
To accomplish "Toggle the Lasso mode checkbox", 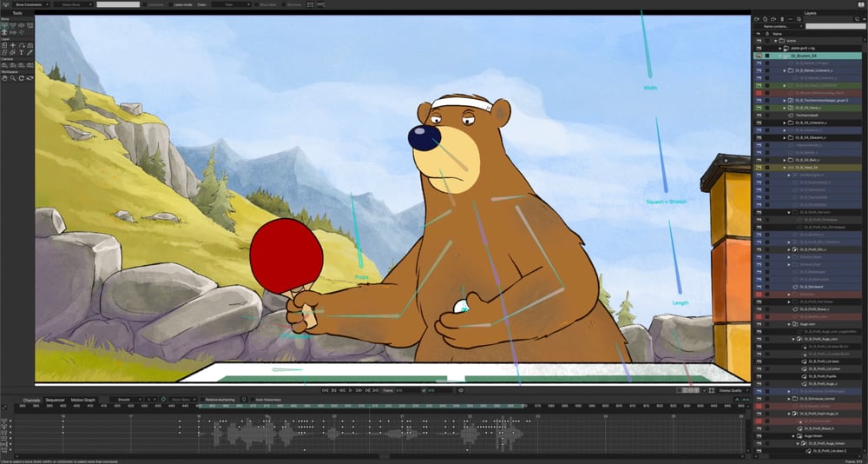I will (x=170, y=4).
